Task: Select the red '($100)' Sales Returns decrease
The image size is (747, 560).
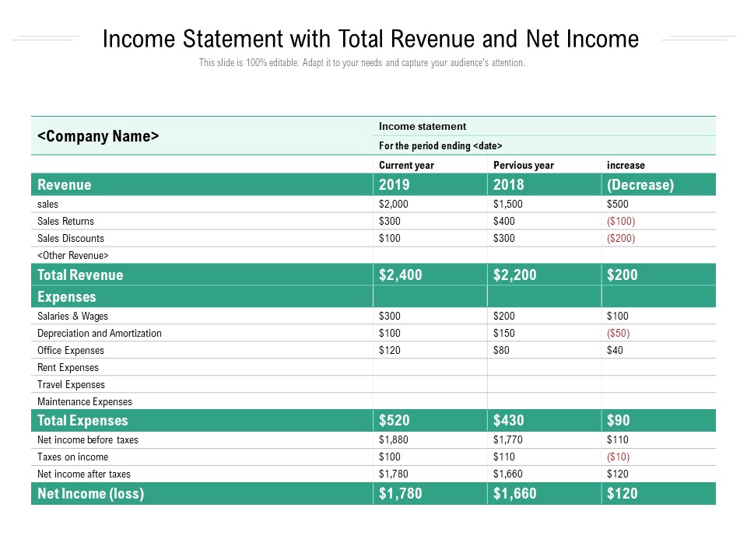Action: (x=621, y=221)
